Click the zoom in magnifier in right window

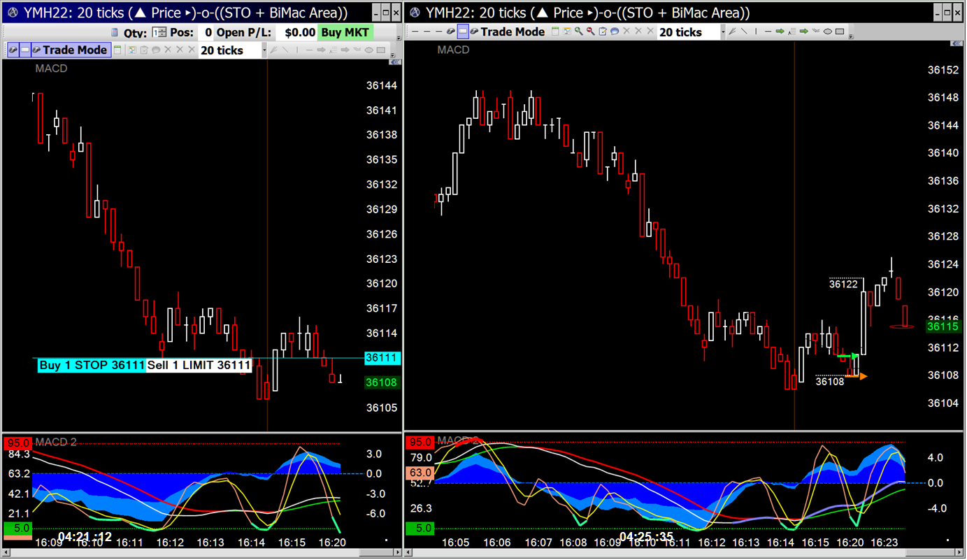point(579,31)
